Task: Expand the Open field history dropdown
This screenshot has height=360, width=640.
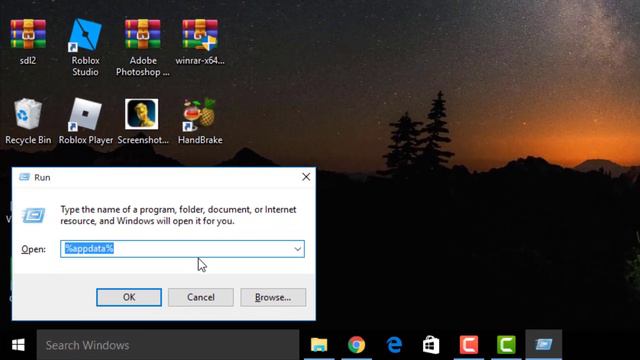Action: [x=298, y=249]
